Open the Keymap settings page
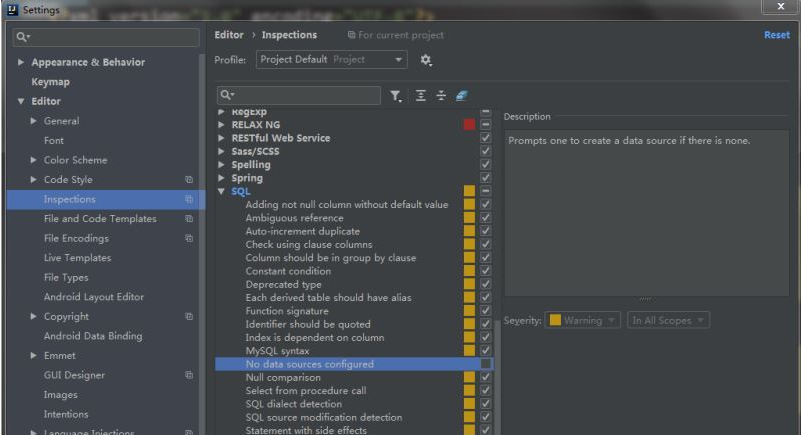 (x=51, y=82)
